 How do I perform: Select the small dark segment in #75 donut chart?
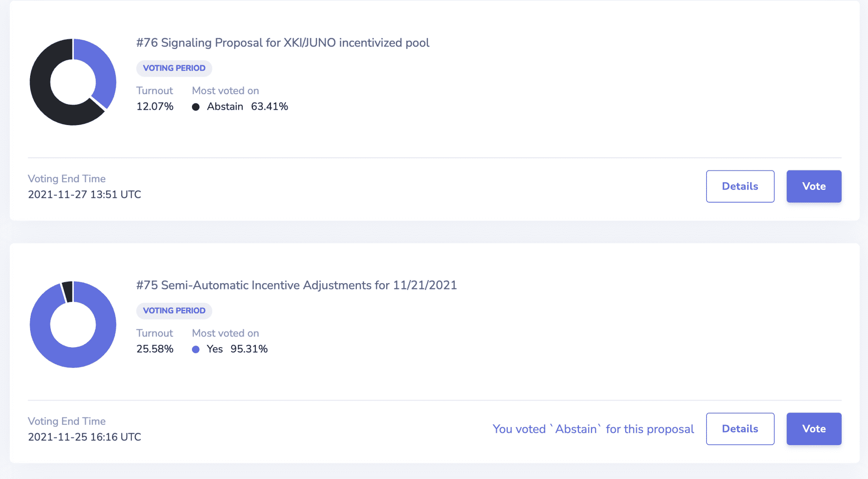click(x=67, y=291)
